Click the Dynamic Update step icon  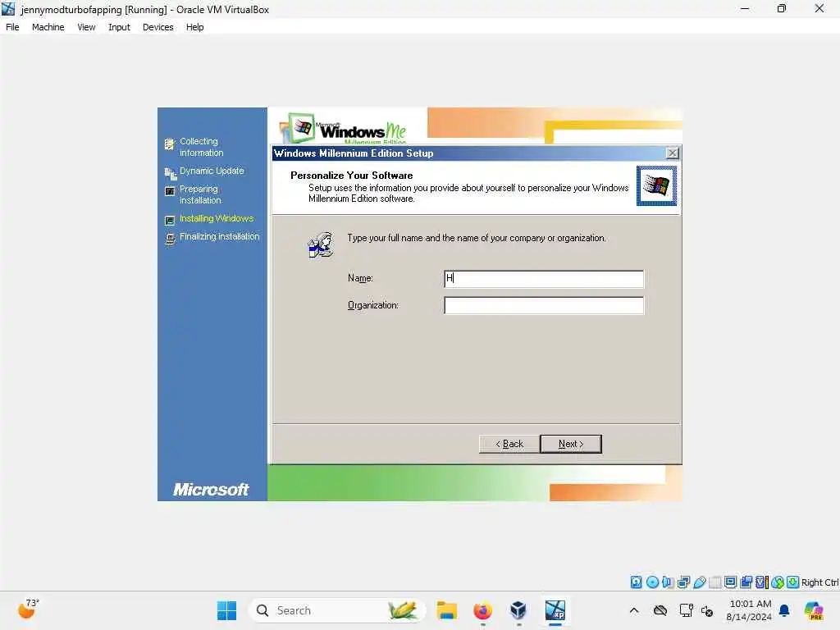pyautogui.click(x=170, y=173)
